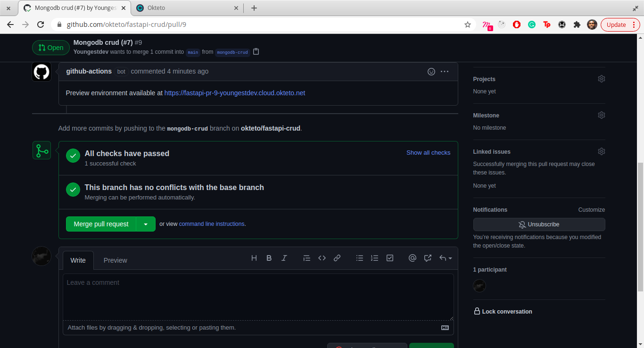Open the saved replies dropdown
Screen dimensions: 644x348
(446, 258)
